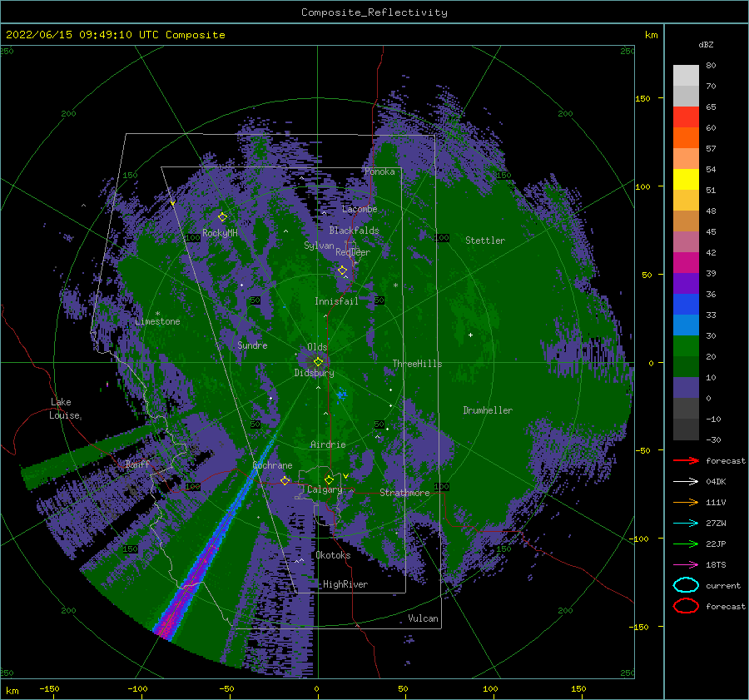Click the Lacombe city label
The image size is (749, 700).
[360, 209]
